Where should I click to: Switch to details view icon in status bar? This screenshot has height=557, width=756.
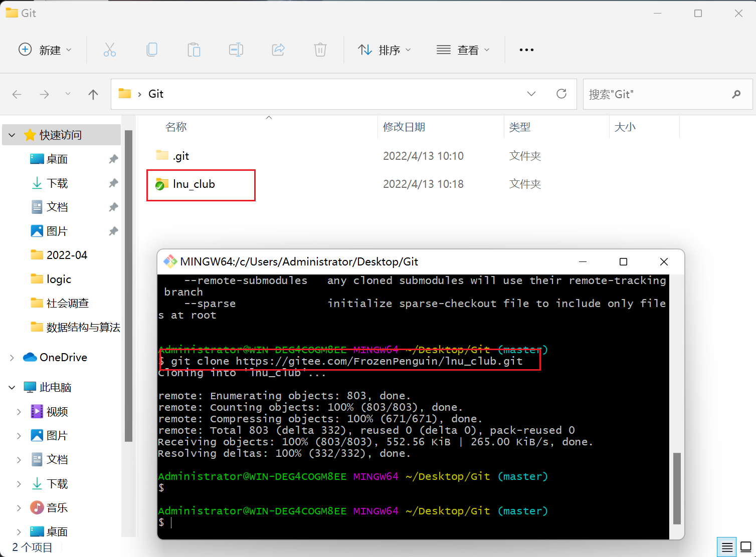pyautogui.click(x=727, y=547)
